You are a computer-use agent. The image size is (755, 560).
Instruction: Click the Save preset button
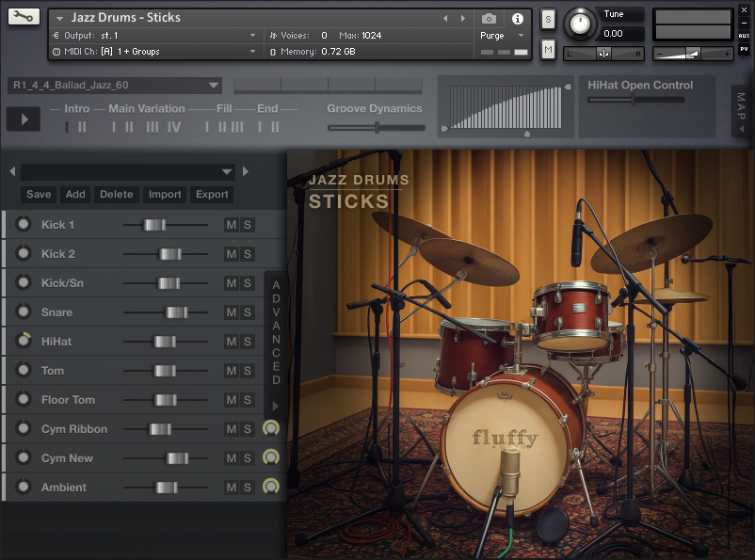click(39, 195)
